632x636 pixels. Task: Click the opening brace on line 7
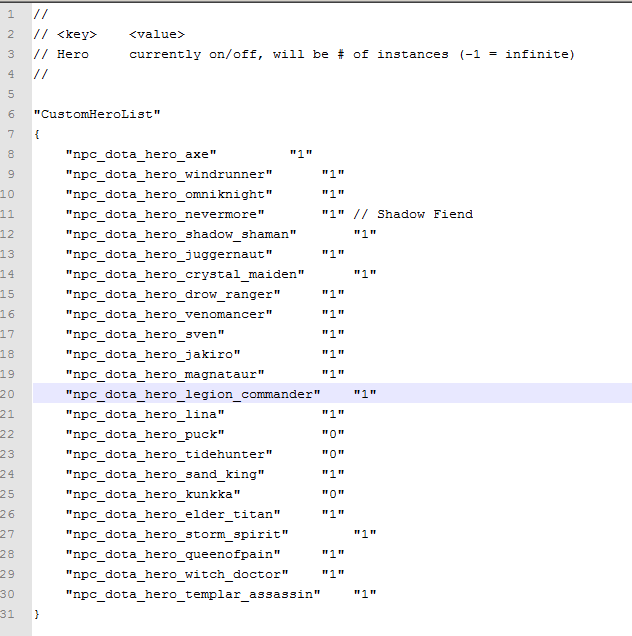(37, 134)
